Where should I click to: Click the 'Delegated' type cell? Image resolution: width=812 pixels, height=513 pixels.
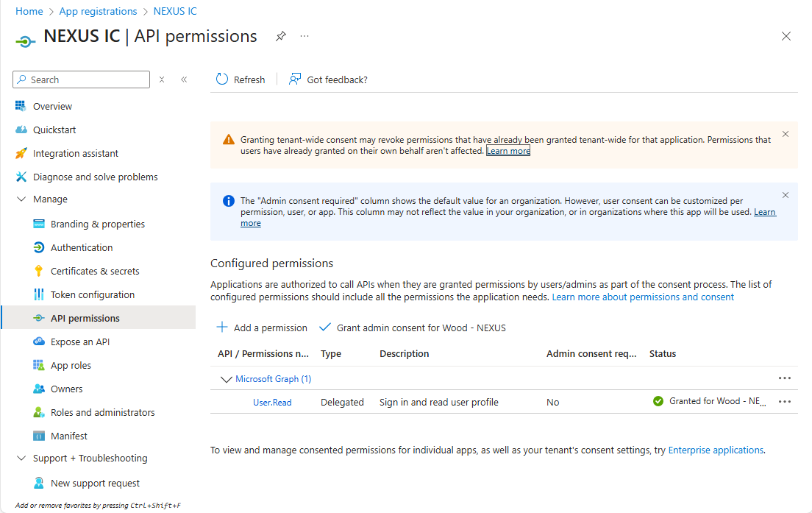point(342,402)
